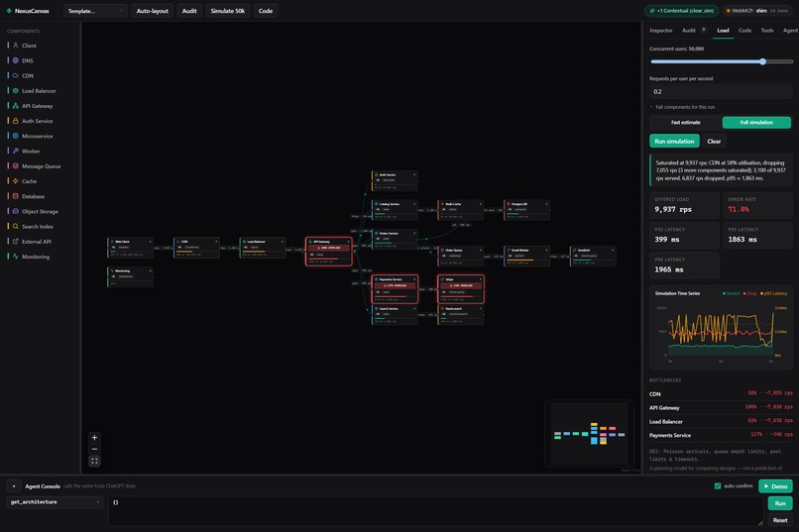Pick the Auth Service lock icon
799x532 pixels.
pos(15,121)
